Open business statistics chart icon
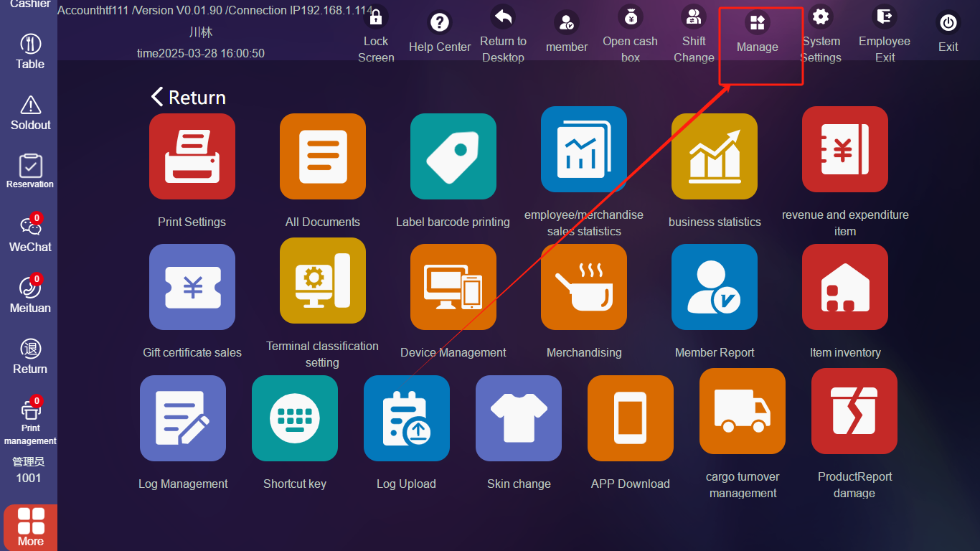The height and width of the screenshot is (551, 980). point(714,156)
